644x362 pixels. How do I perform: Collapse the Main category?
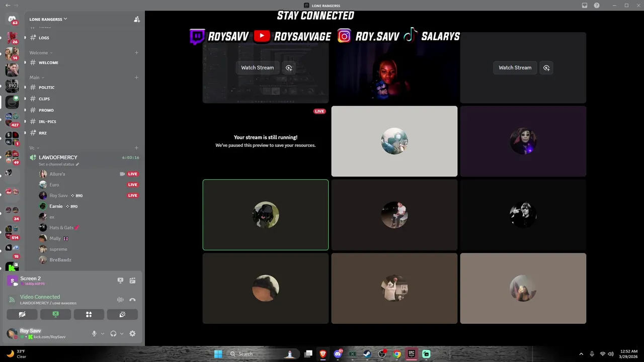click(x=37, y=77)
